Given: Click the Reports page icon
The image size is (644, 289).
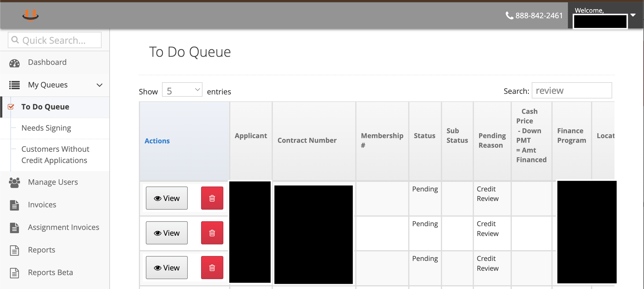Looking at the screenshot, I should point(14,250).
